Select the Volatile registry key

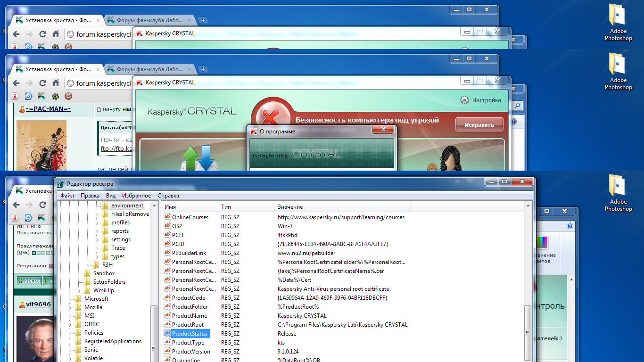[93, 358]
